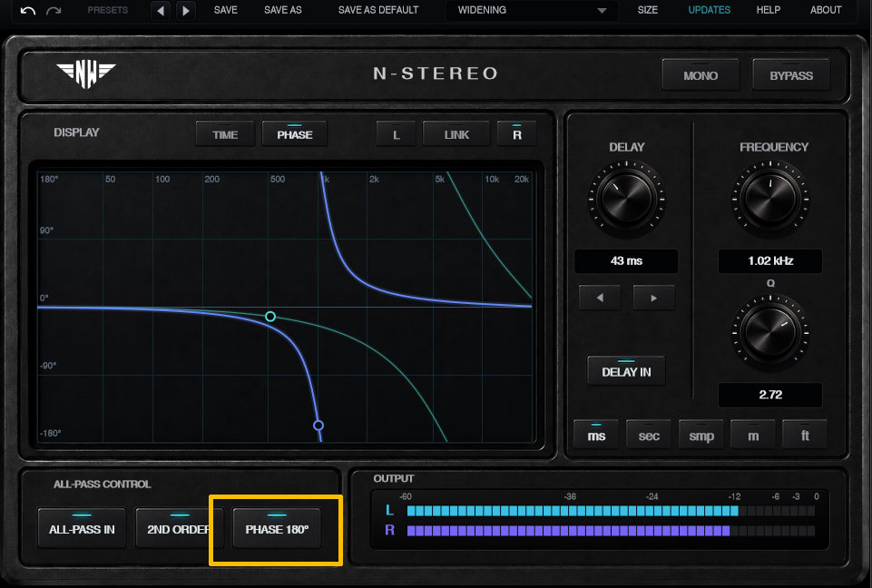872x588 pixels.
Task: Click the 43 ms delay value field
Action: point(626,261)
